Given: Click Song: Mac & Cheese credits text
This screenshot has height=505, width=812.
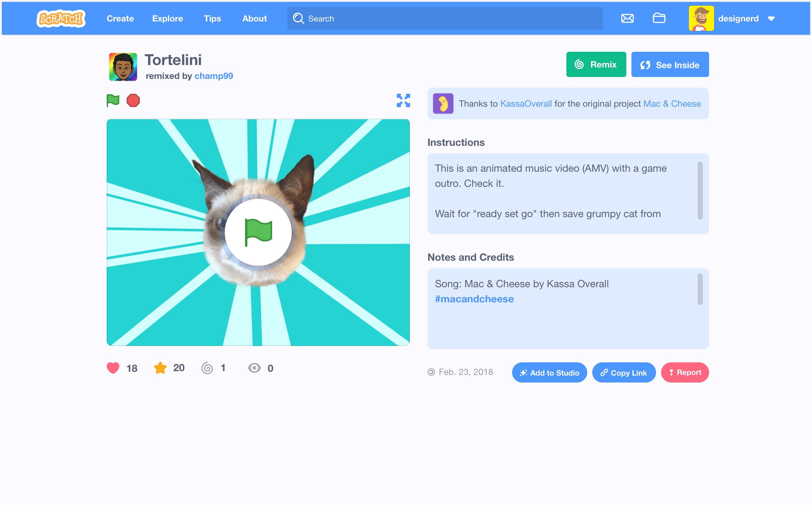Looking at the screenshot, I should click(522, 284).
